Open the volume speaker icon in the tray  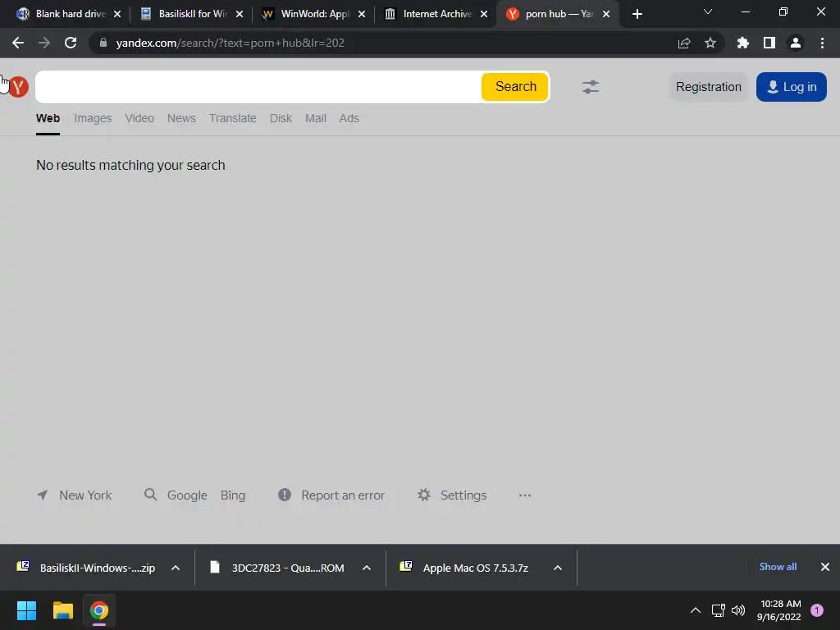coord(738,610)
